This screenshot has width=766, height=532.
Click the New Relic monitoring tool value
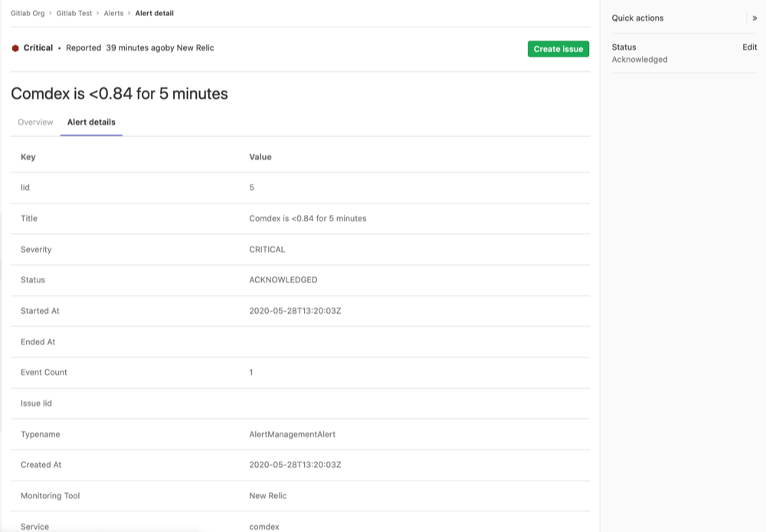(x=268, y=496)
